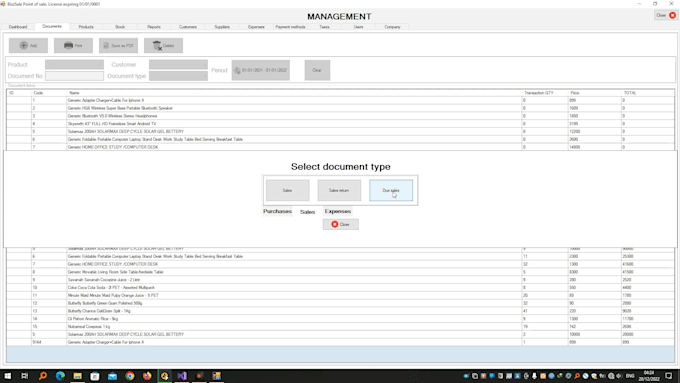Open Microsoft Edge from taskbar
Viewport: 680px width, 383px height.
click(x=60, y=376)
